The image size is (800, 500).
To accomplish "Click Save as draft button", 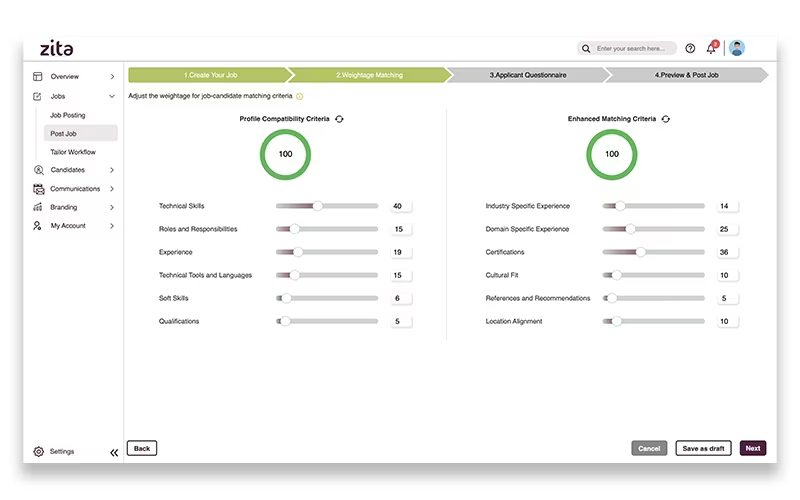I will click(x=704, y=448).
